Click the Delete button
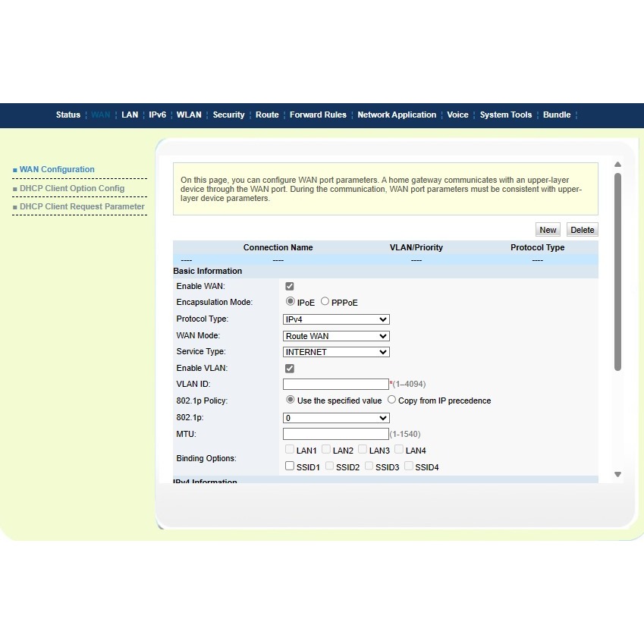This screenshot has width=644, height=644. pyautogui.click(x=582, y=230)
